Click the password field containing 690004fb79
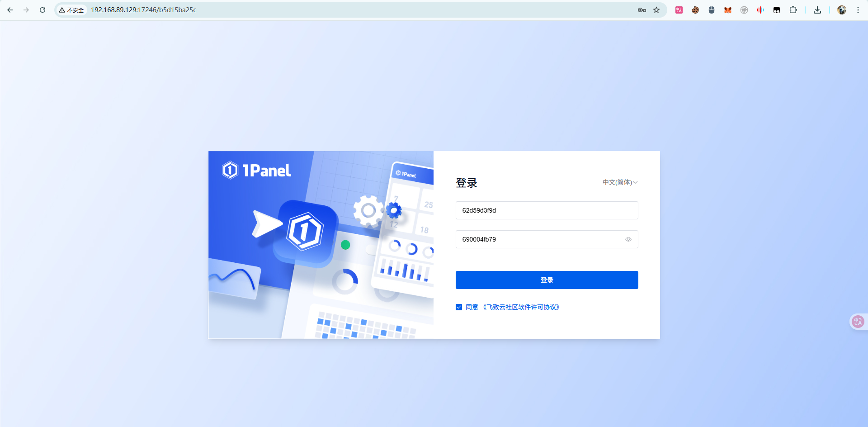Image resolution: width=868 pixels, height=427 pixels. click(547, 239)
